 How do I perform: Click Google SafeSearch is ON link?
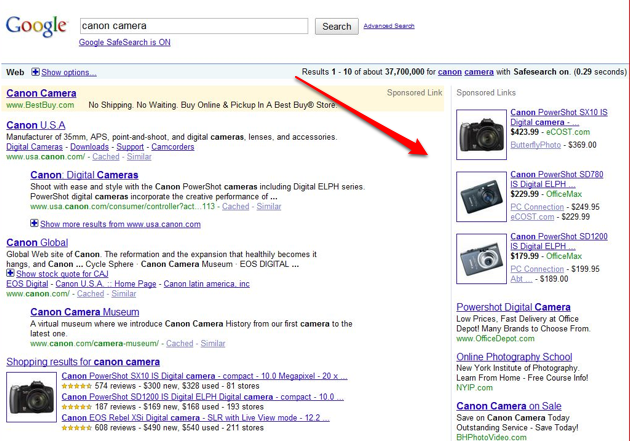point(125,42)
